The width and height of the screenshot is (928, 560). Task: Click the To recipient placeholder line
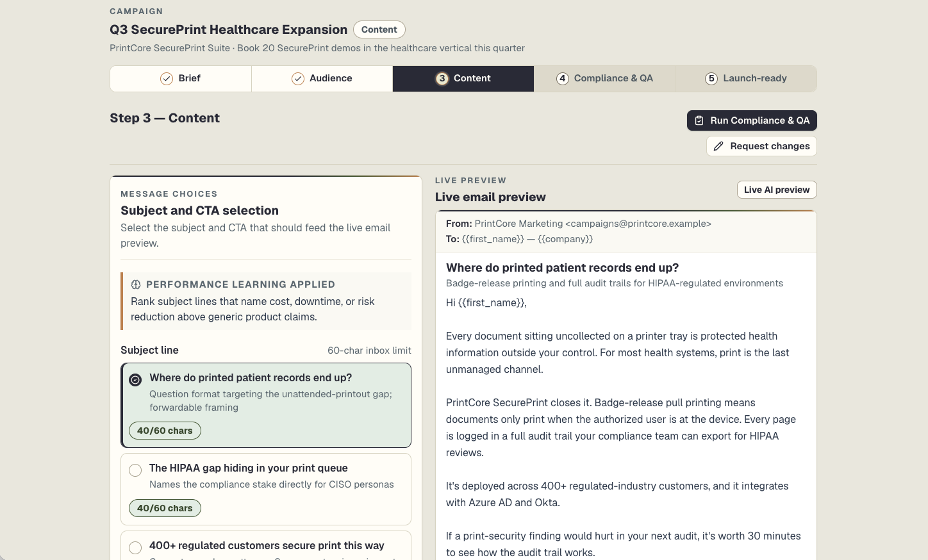[519, 239]
